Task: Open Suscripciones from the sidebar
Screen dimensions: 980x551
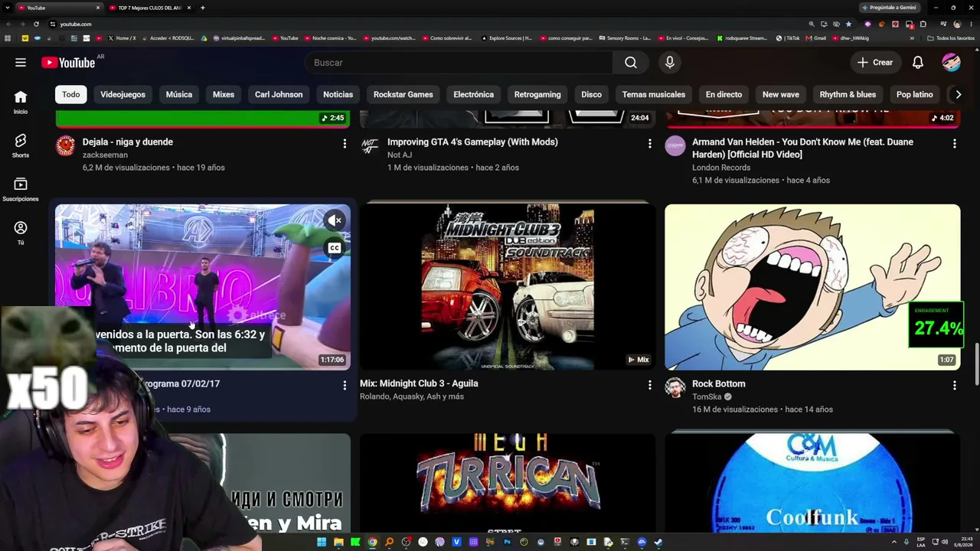Action: tap(21, 189)
